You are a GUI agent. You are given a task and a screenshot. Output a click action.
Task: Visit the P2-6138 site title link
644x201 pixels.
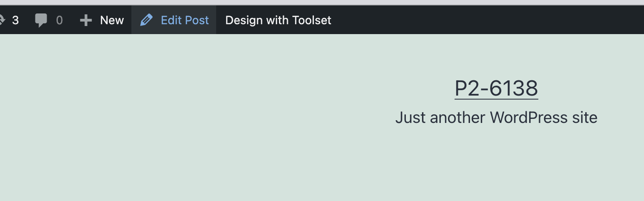pyautogui.click(x=496, y=88)
